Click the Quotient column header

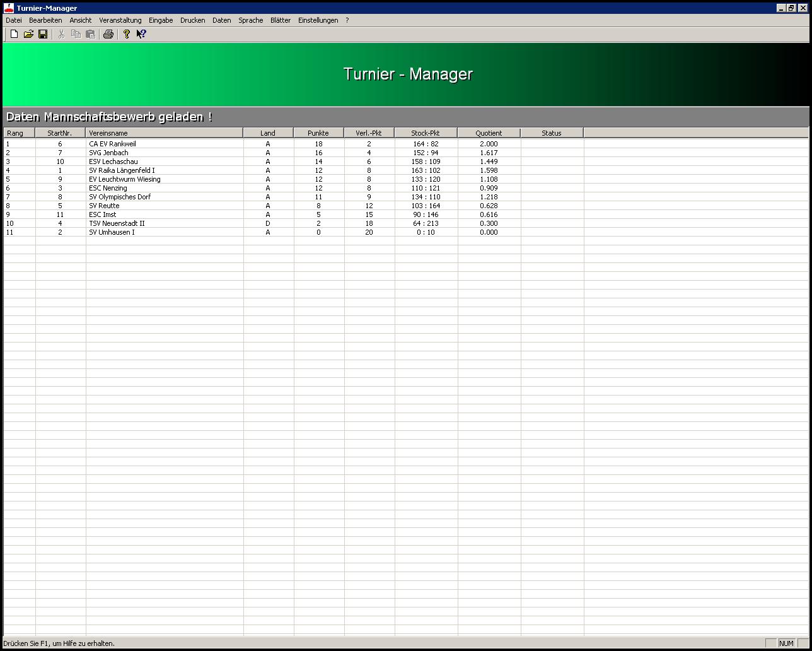point(489,133)
